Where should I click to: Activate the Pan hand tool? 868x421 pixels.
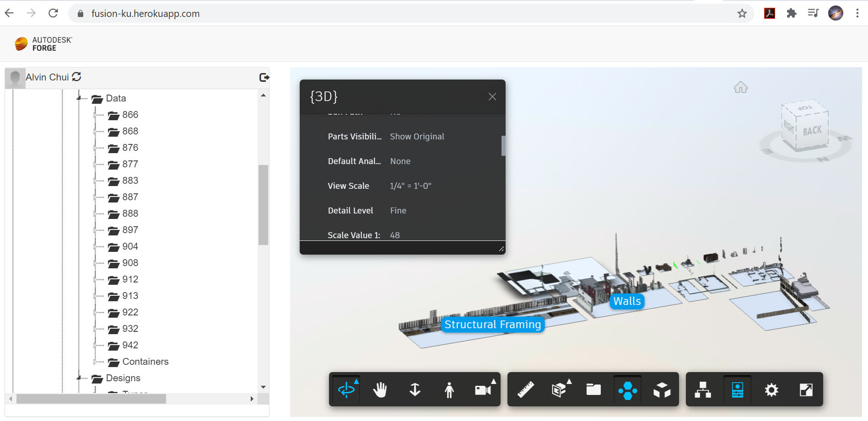tap(380, 390)
